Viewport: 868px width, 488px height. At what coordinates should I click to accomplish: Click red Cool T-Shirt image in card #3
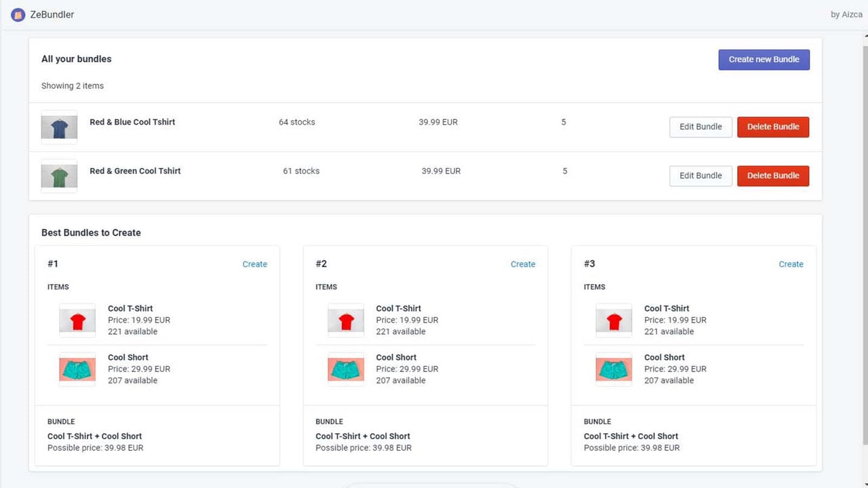614,321
